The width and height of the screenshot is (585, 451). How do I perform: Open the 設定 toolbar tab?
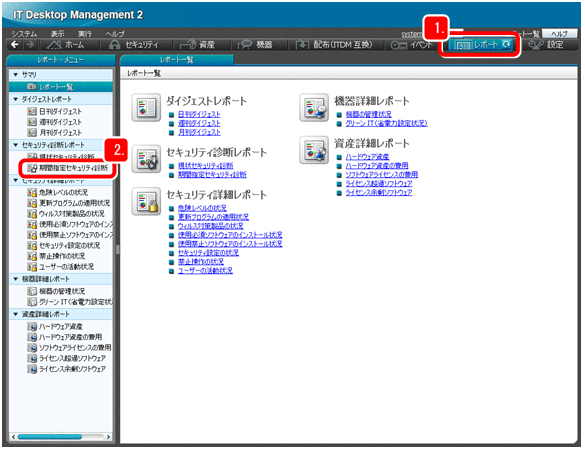click(x=546, y=45)
